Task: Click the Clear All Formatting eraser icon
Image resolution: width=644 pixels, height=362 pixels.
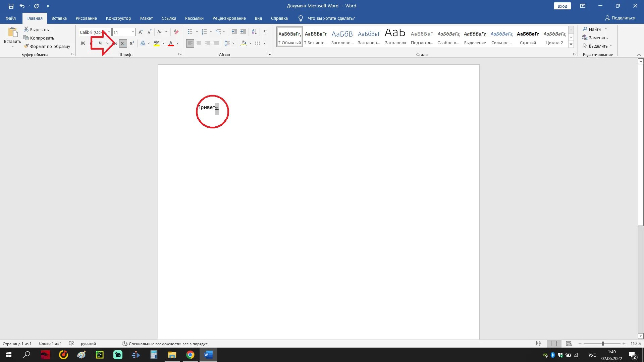Action: [176, 32]
